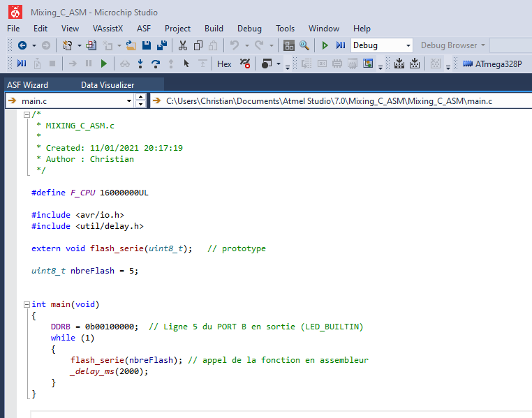
Task: Click the Break All pause icon
Action: pyautogui.click(x=89, y=64)
